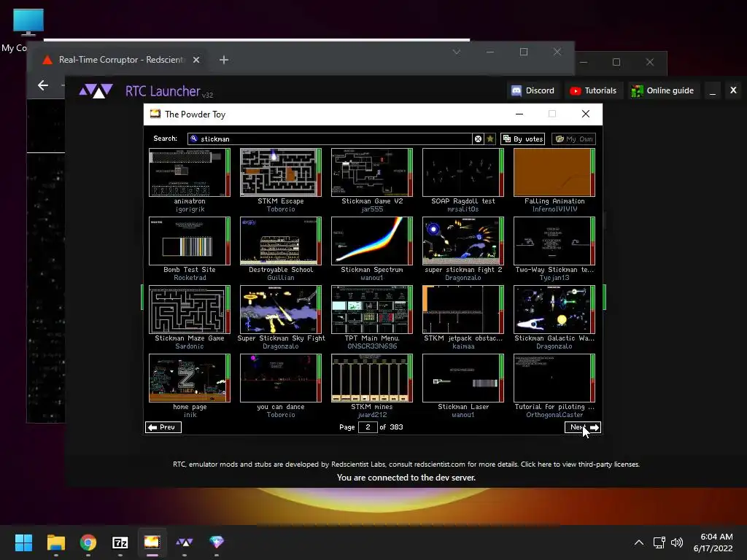This screenshot has width=747, height=560.
Task: Open the Destroyable School thumbnail
Action: (281, 241)
